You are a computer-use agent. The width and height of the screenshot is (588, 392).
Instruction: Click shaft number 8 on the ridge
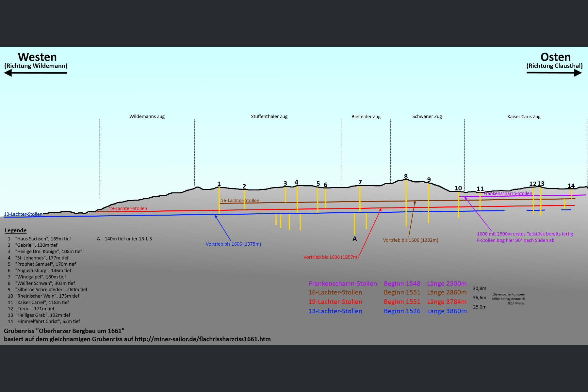406,176
